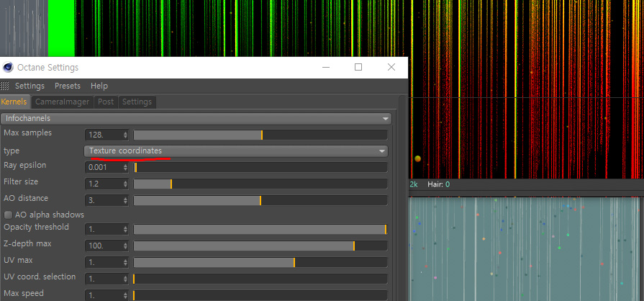The width and height of the screenshot is (644, 301).
Task: Click the Max samples stepper arrows
Action: [125, 135]
